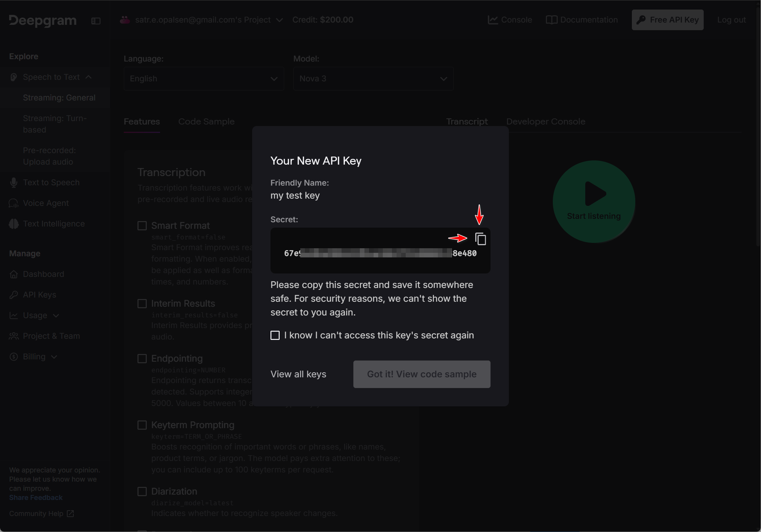The image size is (761, 532).
Task: Enable Smart Format checkbox
Action: pyautogui.click(x=142, y=226)
